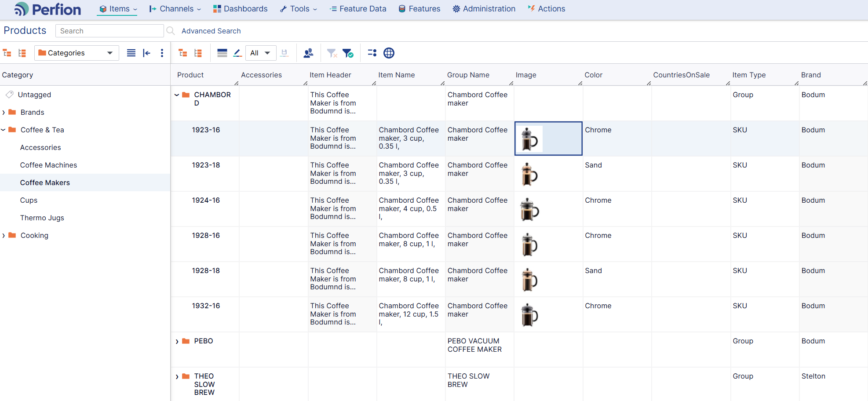The width and height of the screenshot is (868, 401).
Task: Select the Cups category
Action: point(29,200)
